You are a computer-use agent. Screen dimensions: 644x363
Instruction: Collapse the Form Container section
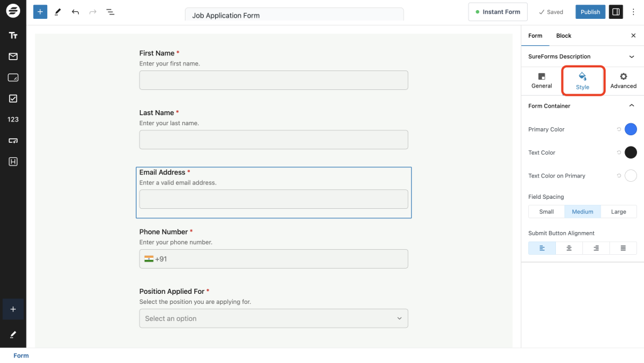tap(632, 106)
